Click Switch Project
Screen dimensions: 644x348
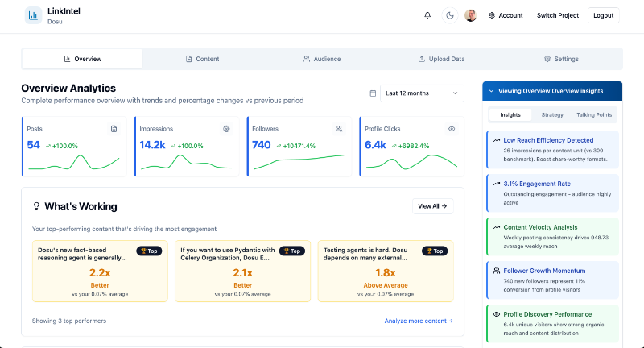tap(558, 15)
